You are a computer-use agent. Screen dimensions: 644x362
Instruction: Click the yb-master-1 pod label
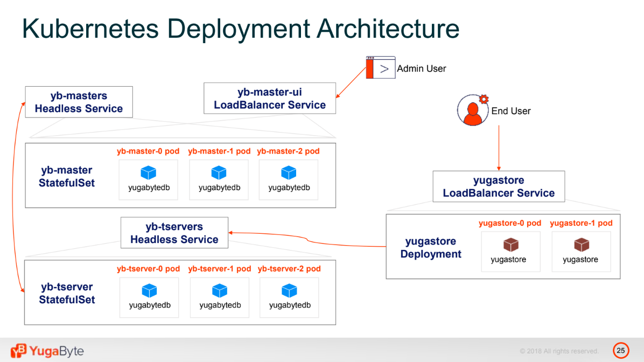(x=219, y=151)
